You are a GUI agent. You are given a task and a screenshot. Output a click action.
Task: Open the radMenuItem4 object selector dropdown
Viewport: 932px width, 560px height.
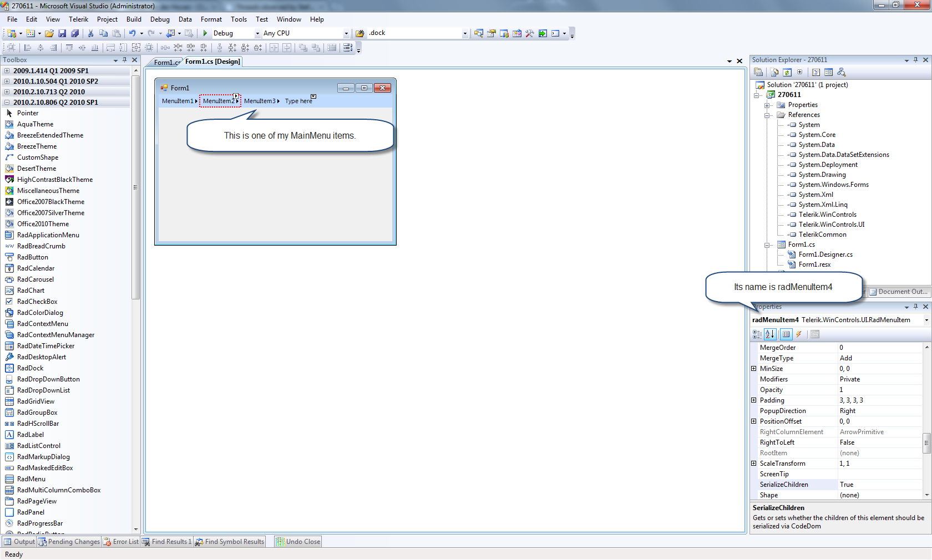coord(926,320)
